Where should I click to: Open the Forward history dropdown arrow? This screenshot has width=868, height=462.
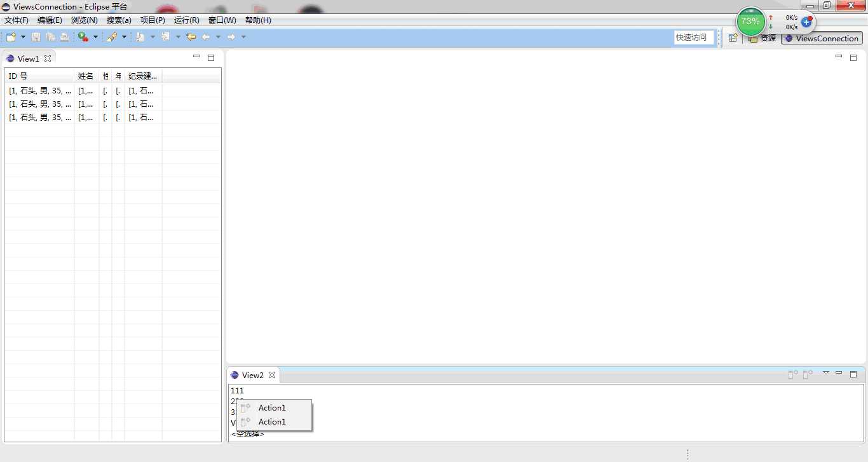coord(243,37)
